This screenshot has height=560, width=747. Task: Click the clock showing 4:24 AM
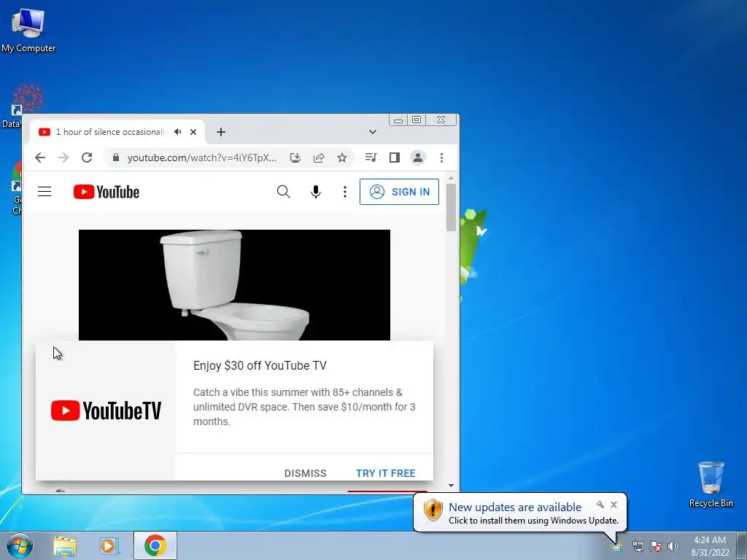click(x=710, y=546)
